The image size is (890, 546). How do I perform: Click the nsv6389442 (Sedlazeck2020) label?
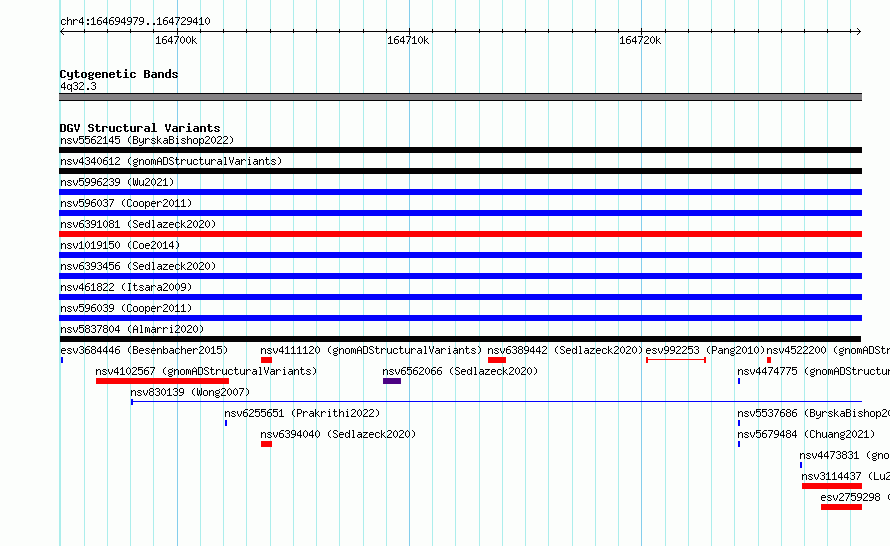click(x=565, y=350)
